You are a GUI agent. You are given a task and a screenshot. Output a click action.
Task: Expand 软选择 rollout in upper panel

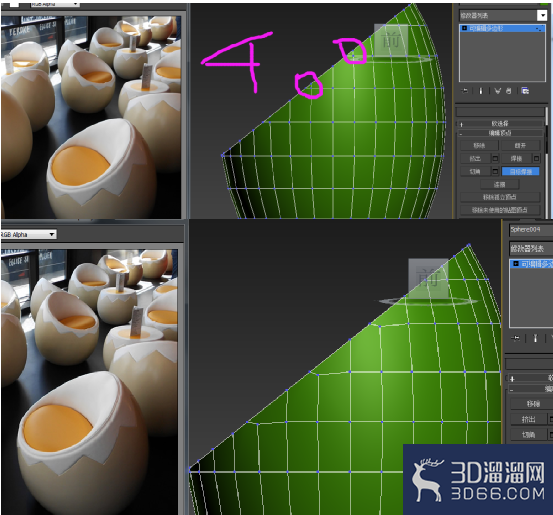tap(500, 123)
